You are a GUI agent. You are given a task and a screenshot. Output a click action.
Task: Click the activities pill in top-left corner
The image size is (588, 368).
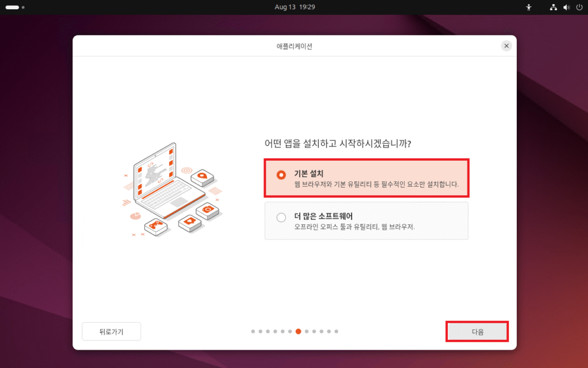point(14,7)
